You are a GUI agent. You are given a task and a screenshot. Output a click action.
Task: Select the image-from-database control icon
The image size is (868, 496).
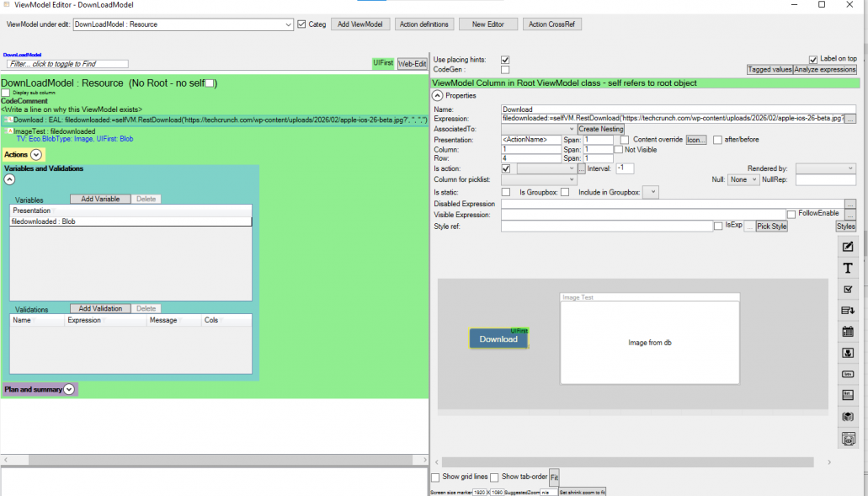(848, 437)
